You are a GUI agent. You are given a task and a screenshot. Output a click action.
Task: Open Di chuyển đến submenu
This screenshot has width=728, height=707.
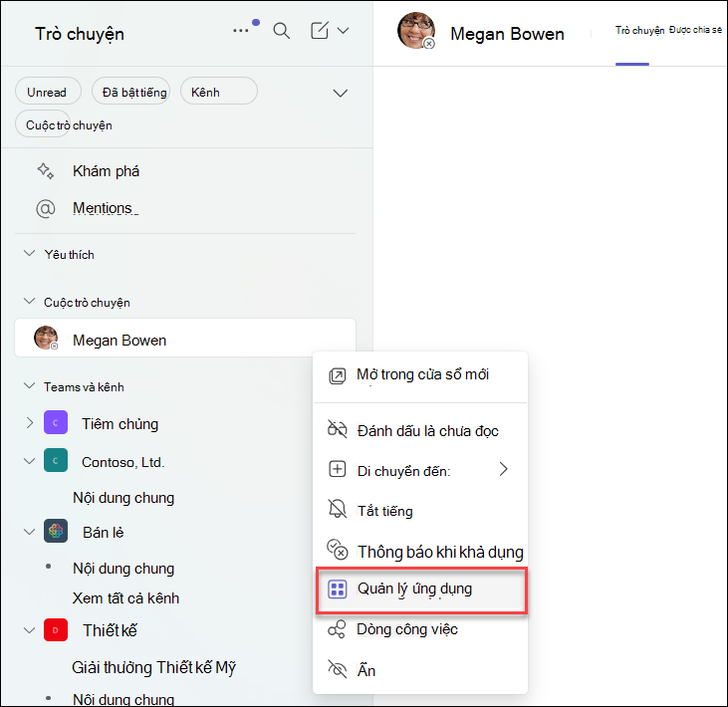coord(420,470)
